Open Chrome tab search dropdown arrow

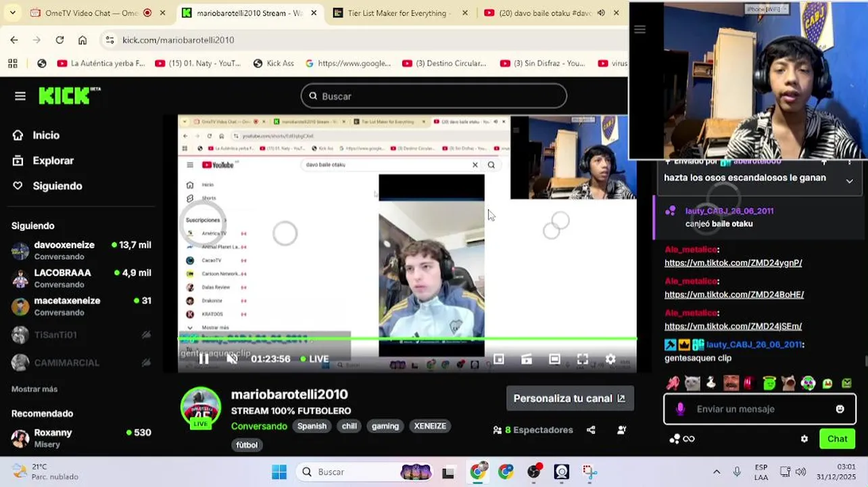[x=12, y=13]
